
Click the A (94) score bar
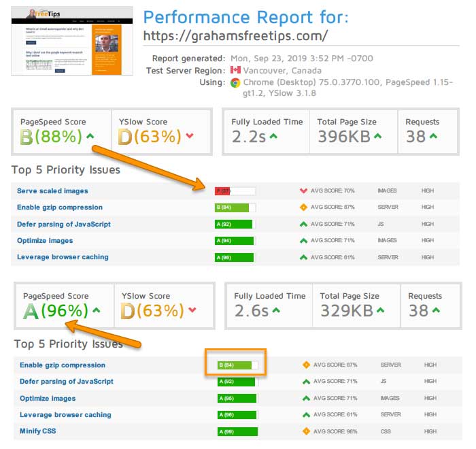click(x=235, y=241)
